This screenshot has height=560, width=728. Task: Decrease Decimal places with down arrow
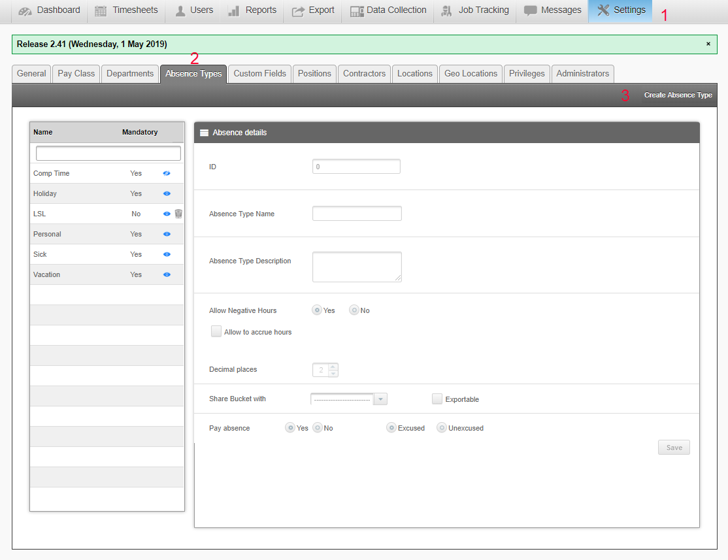[333, 373]
